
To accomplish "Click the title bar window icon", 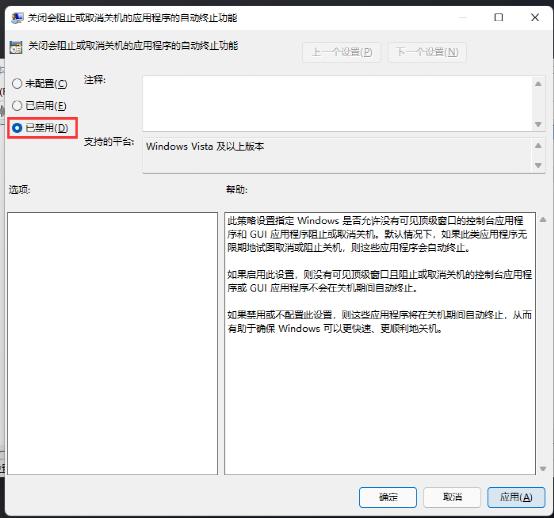I will [x=17, y=18].
